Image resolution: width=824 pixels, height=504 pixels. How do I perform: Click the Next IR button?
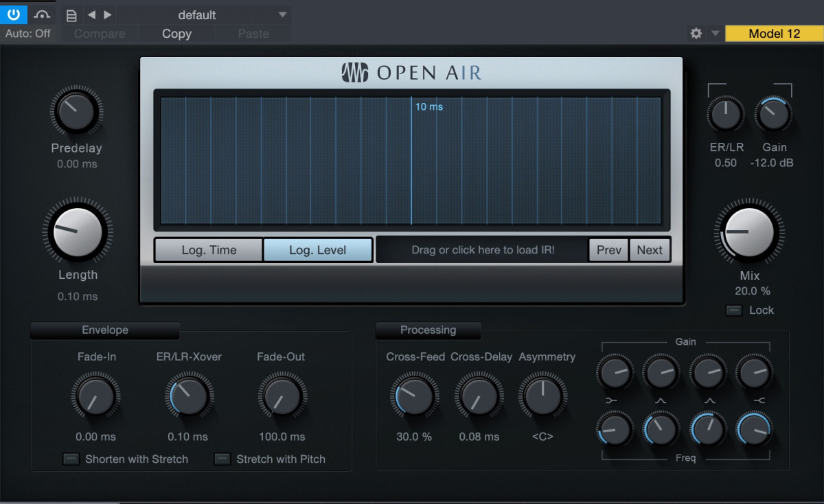pos(650,250)
